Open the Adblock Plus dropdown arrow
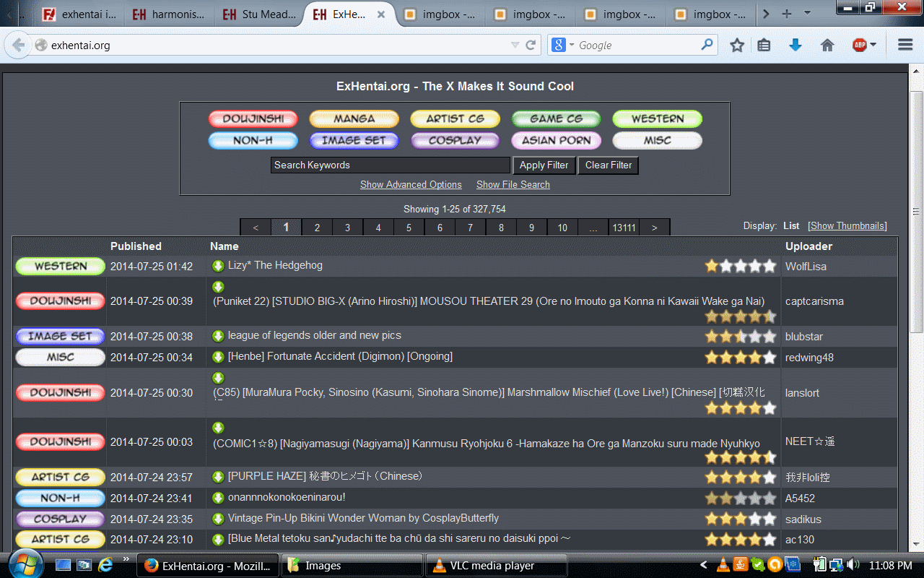The height and width of the screenshot is (578, 924). [873, 45]
